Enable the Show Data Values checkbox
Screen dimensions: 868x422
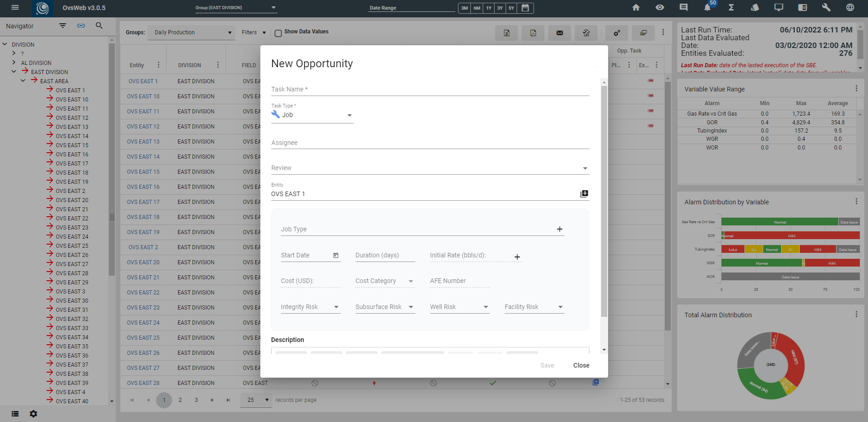pos(278,33)
